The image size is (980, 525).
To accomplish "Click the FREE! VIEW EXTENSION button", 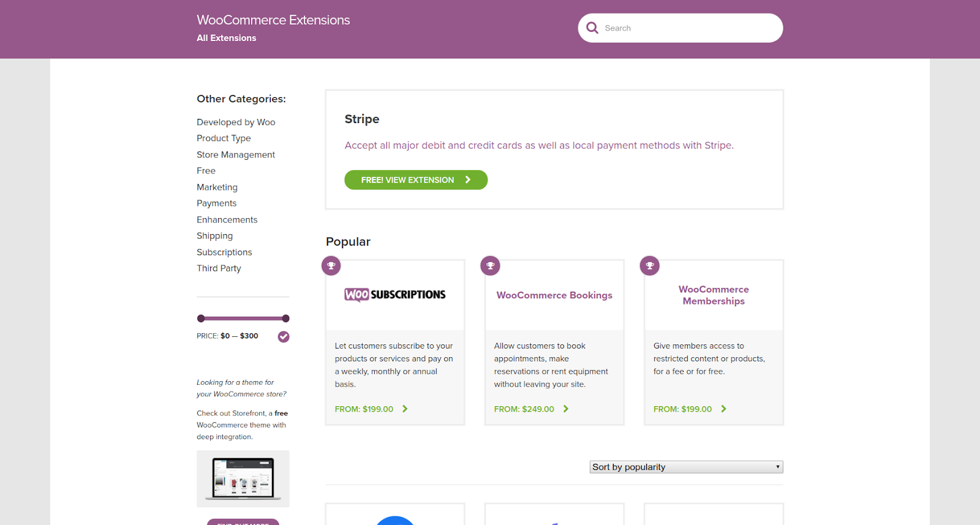I will (416, 180).
